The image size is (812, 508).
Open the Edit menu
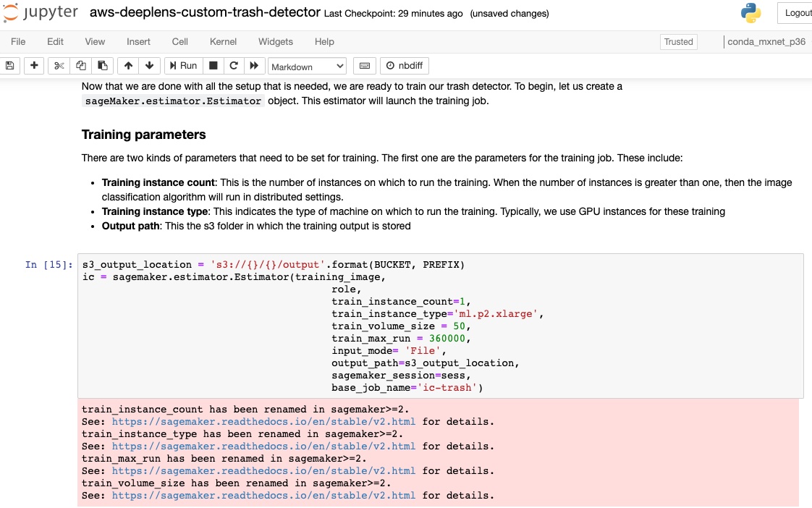(56, 42)
